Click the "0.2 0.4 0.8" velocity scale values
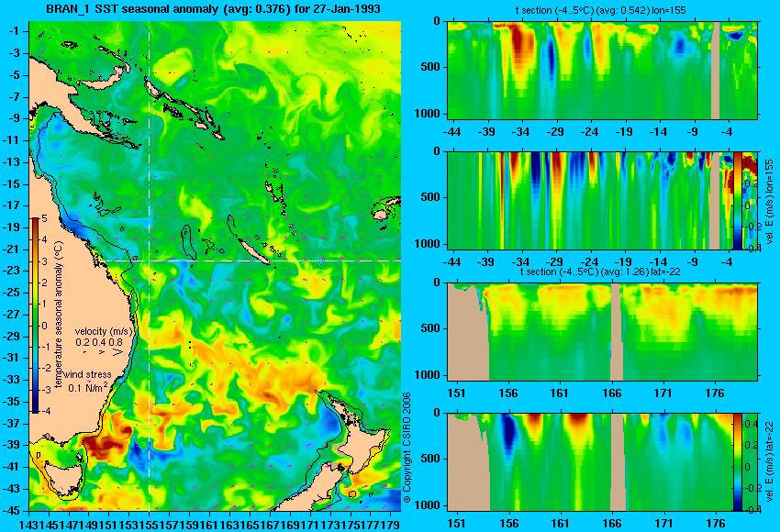The image size is (780, 532). tap(99, 342)
